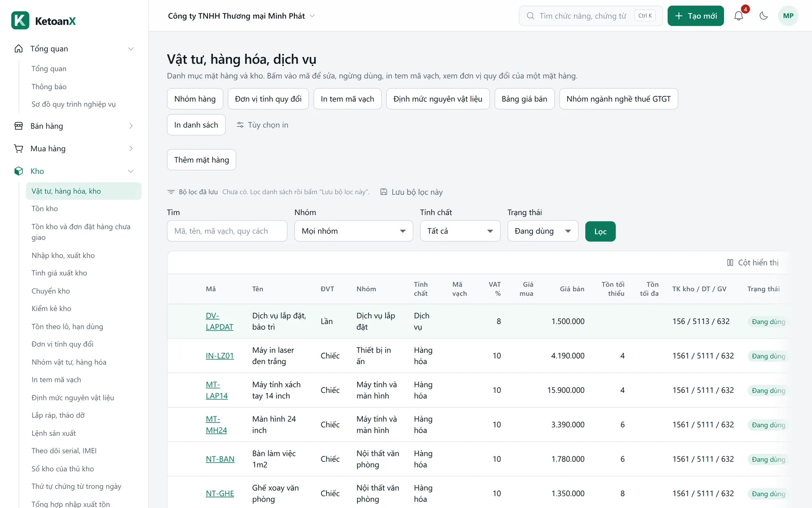Open Nhóm hàng button

[195, 99]
